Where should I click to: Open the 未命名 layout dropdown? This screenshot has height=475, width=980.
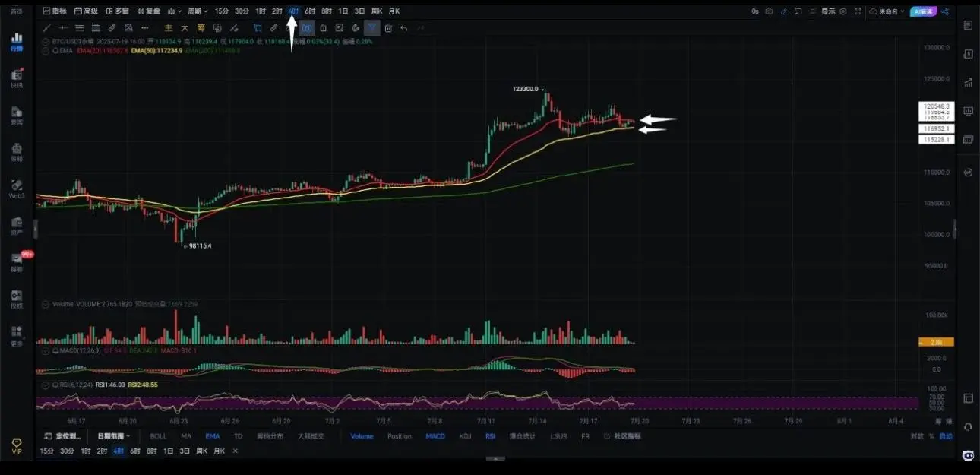point(887,11)
